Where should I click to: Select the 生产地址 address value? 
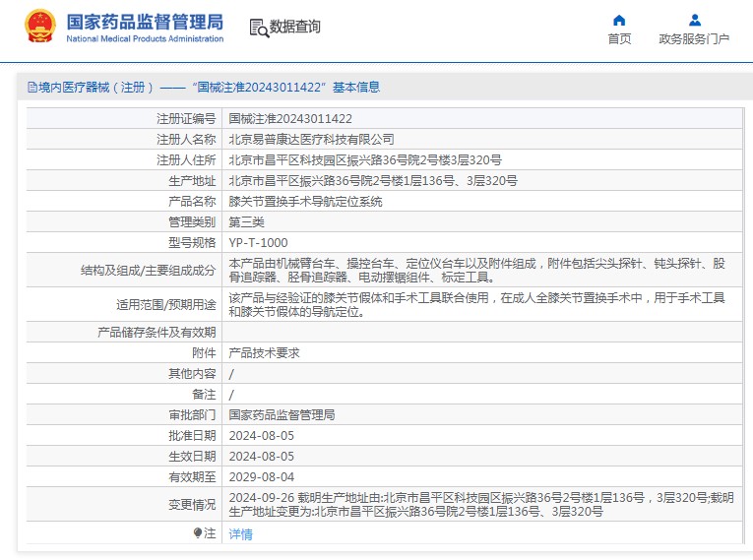373,180
